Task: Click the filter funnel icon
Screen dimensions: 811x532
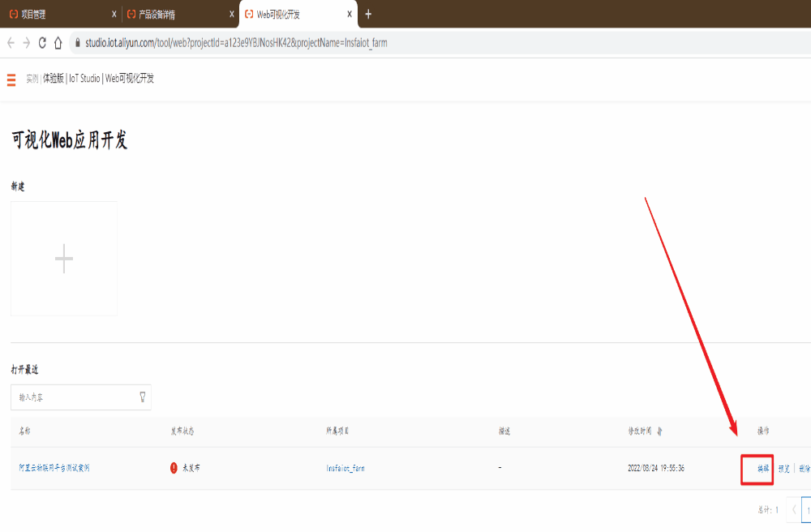Action: pyautogui.click(x=143, y=397)
